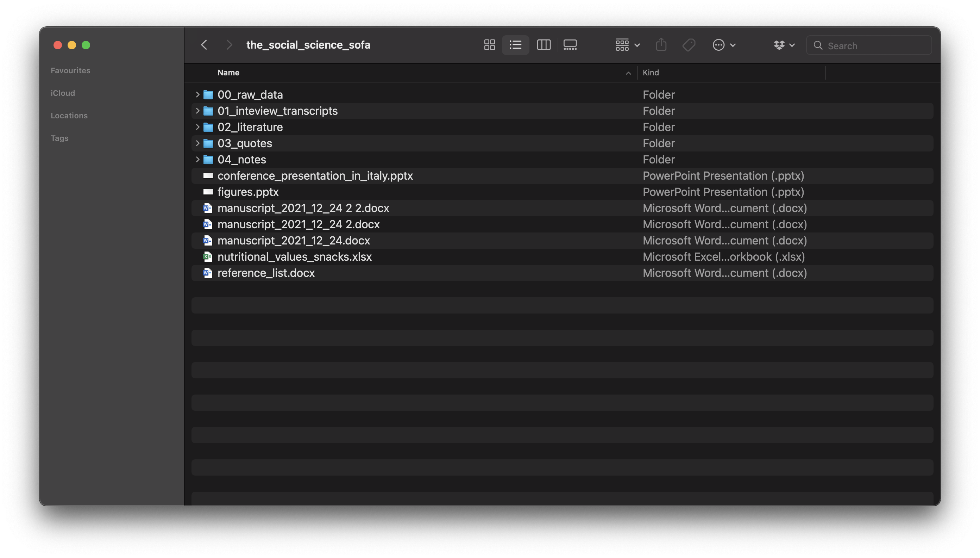
Task: Switch to gallery view
Action: click(x=570, y=45)
